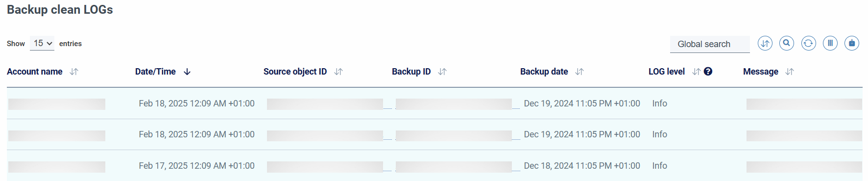Click the Date/Time descending sort arrow

coord(187,72)
